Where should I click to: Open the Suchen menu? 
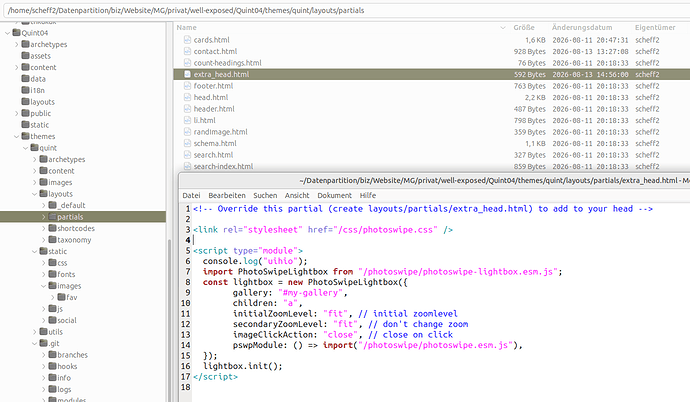click(x=265, y=195)
